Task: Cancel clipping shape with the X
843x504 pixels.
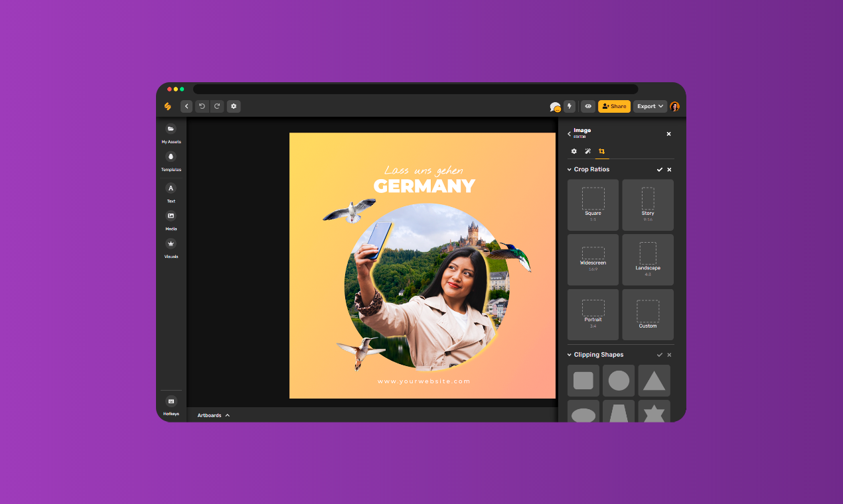Action: coord(669,355)
